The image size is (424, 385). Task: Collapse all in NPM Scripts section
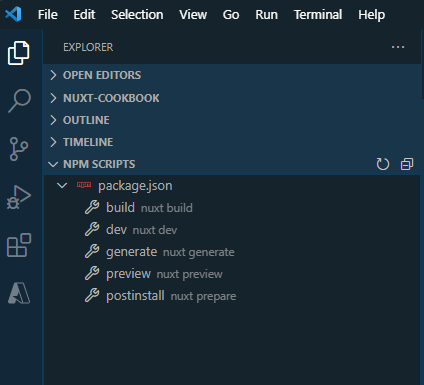click(x=407, y=164)
